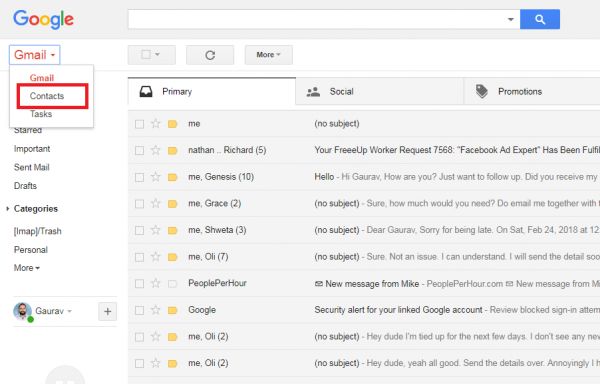The image size is (600, 384).
Task: Open the Hello email from me, Genesis
Action: [364, 177]
